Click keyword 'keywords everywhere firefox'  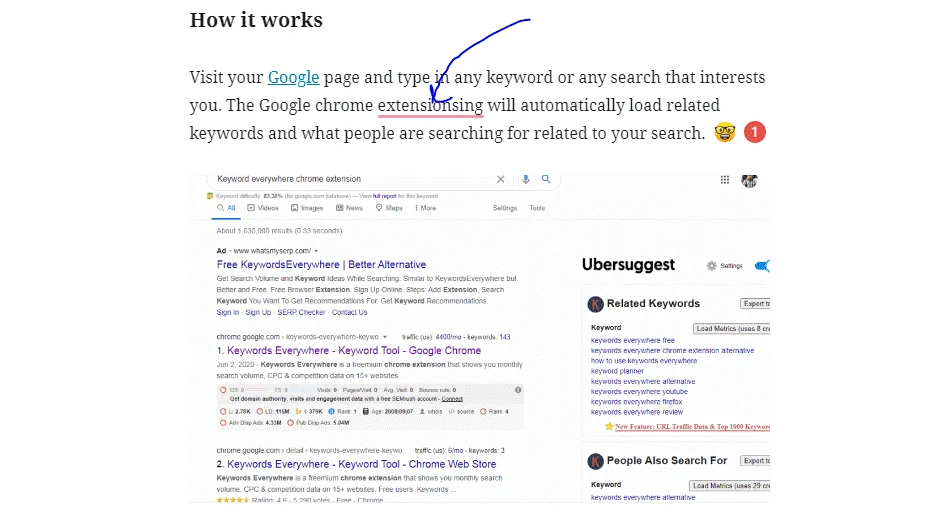coord(637,402)
